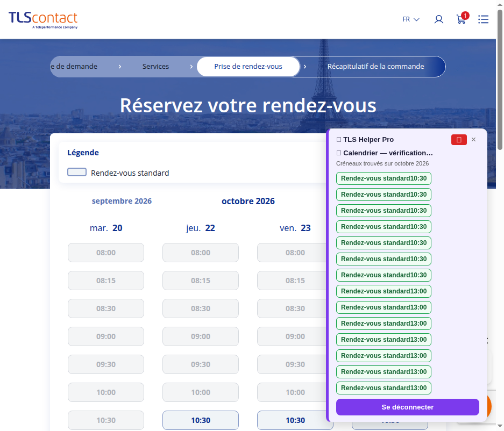Book the 10:30 slot on jeu. 22
This screenshot has height=431, width=504.
pyautogui.click(x=201, y=420)
